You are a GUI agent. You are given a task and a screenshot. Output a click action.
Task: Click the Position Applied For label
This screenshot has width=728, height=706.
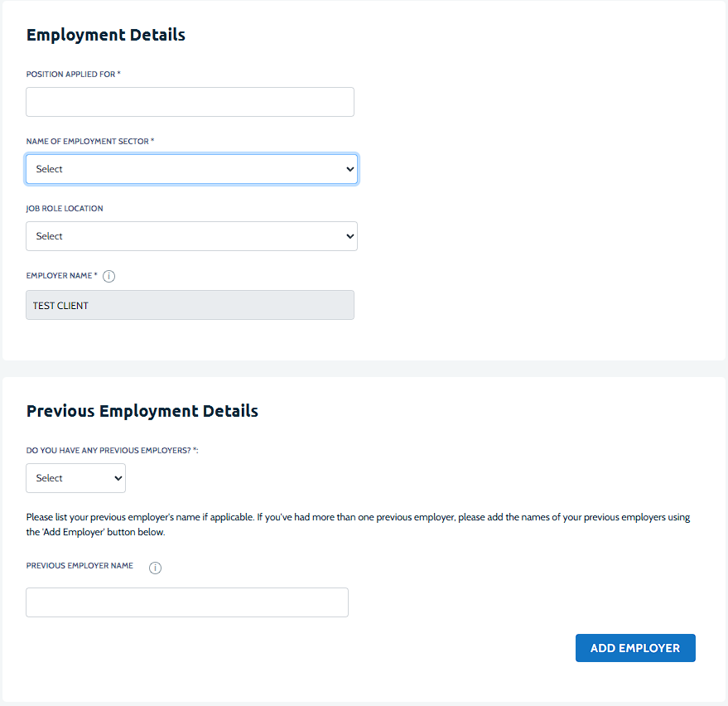(x=73, y=75)
